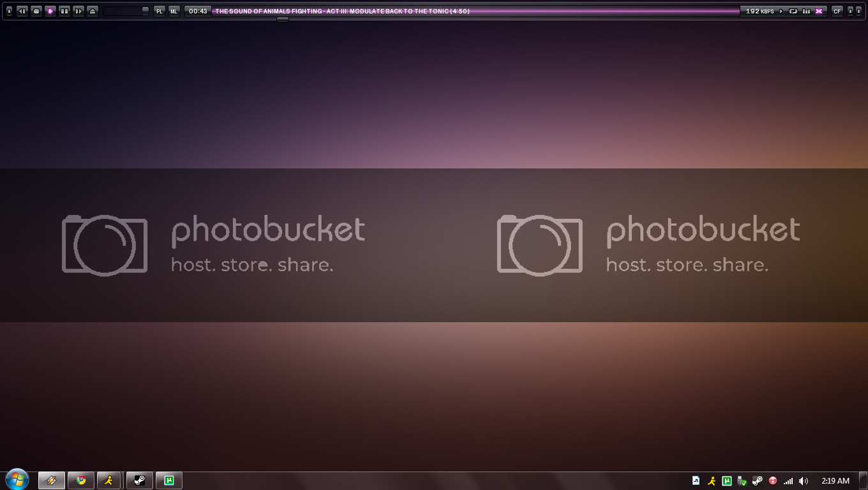Toggle the ML media library
The height and width of the screenshot is (490, 868).
[174, 11]
